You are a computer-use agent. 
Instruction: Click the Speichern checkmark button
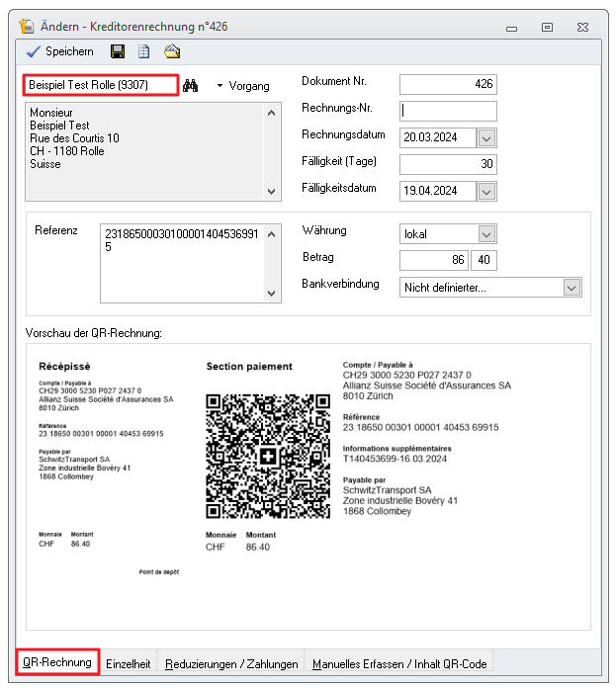click(x=59, y=51)
